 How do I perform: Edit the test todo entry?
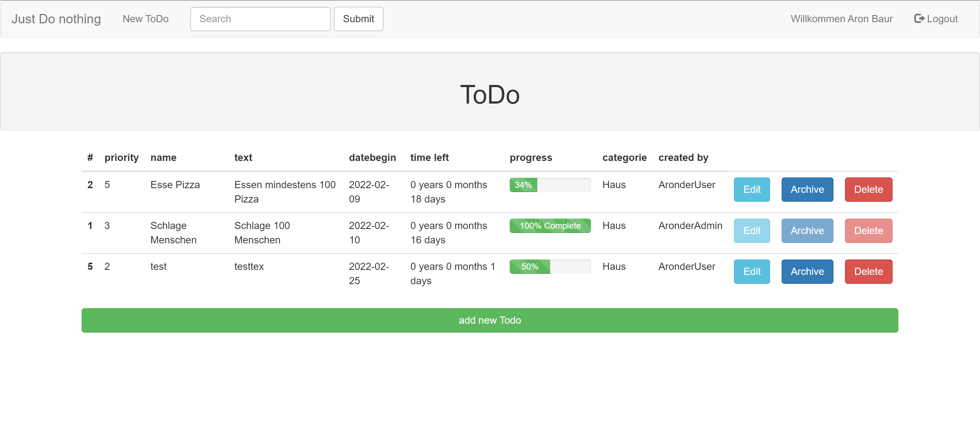tap(751, 271)
